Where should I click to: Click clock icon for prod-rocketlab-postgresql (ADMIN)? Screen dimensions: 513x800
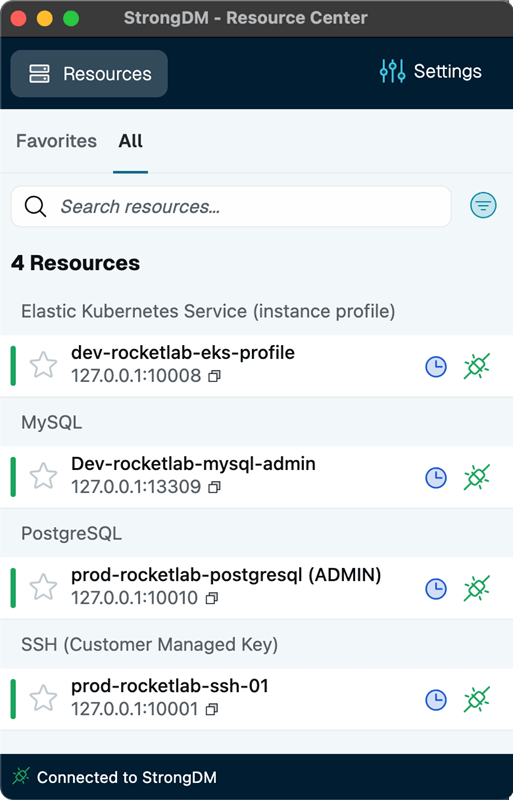coord(436,589)
